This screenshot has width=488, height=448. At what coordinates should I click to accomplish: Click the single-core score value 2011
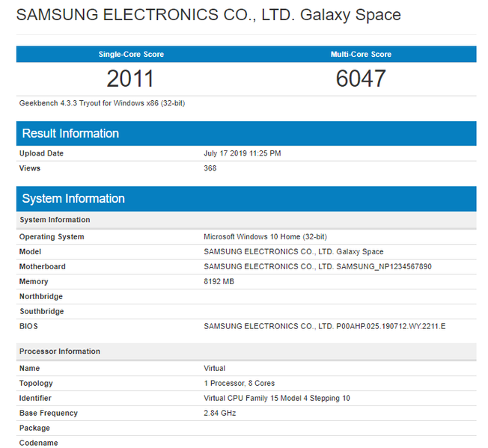click(x=131, y=79)
